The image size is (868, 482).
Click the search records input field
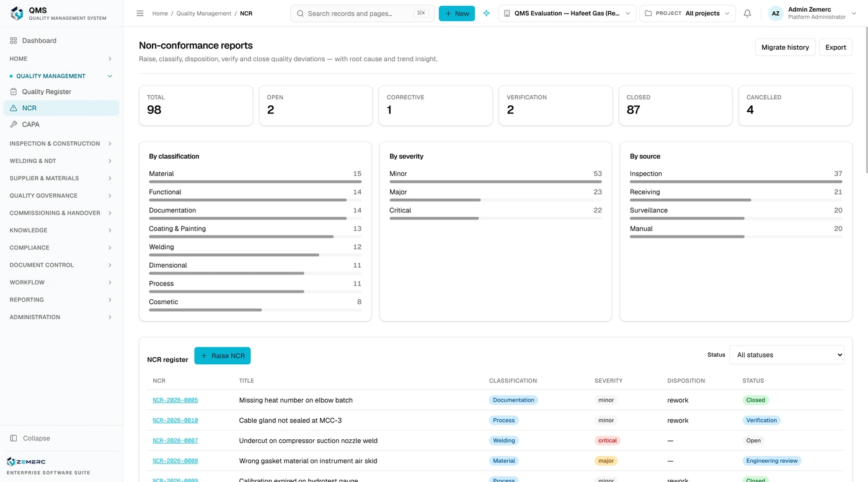363,14
